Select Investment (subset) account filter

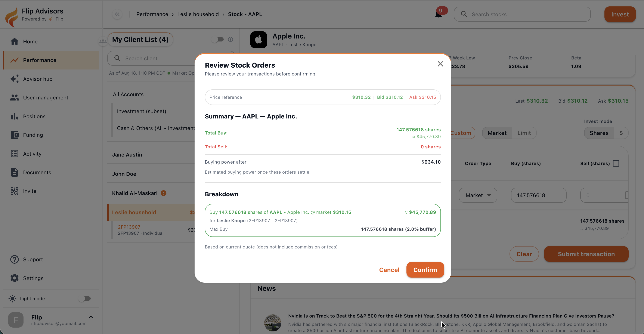(x=142, y=111)
